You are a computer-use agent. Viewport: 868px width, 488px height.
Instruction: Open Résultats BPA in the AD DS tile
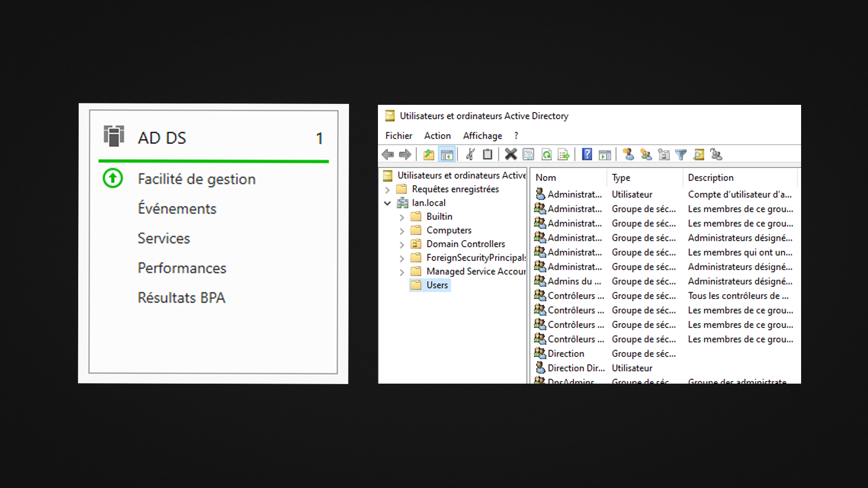tap(181, 298)
